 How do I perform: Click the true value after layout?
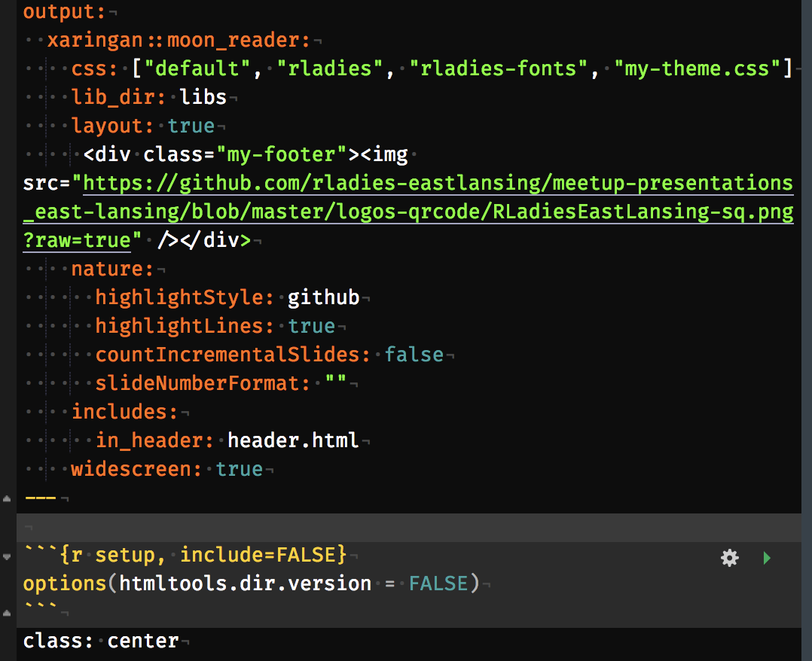point(191,126)
